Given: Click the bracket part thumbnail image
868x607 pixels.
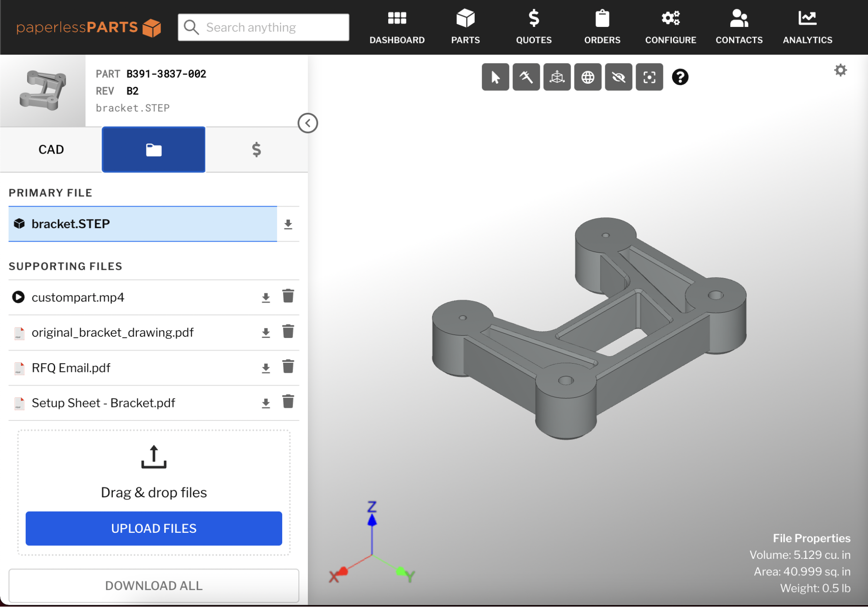Looking at the screenshot, I should click(43, 91).
